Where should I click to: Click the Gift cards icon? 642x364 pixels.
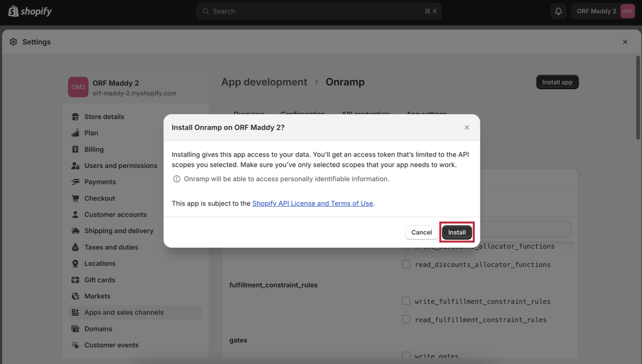coord(75,280)
